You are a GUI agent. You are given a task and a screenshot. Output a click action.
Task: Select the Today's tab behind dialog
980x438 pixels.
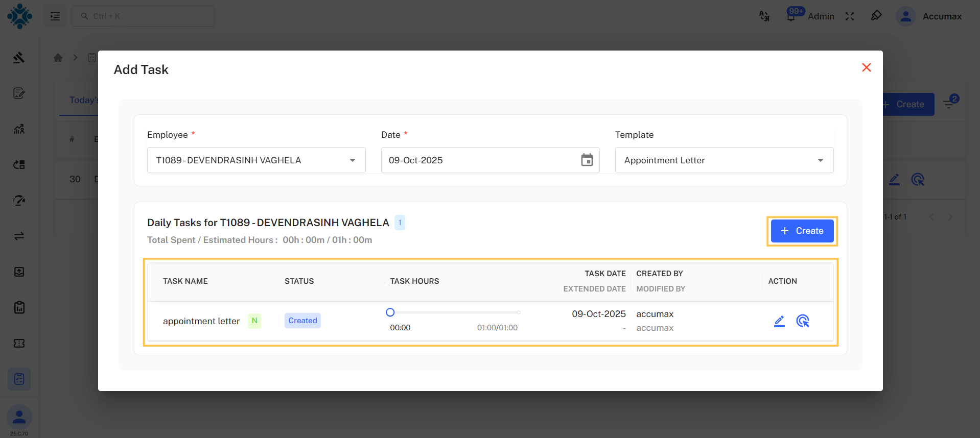pyautogui.click(x=83, y=100)
